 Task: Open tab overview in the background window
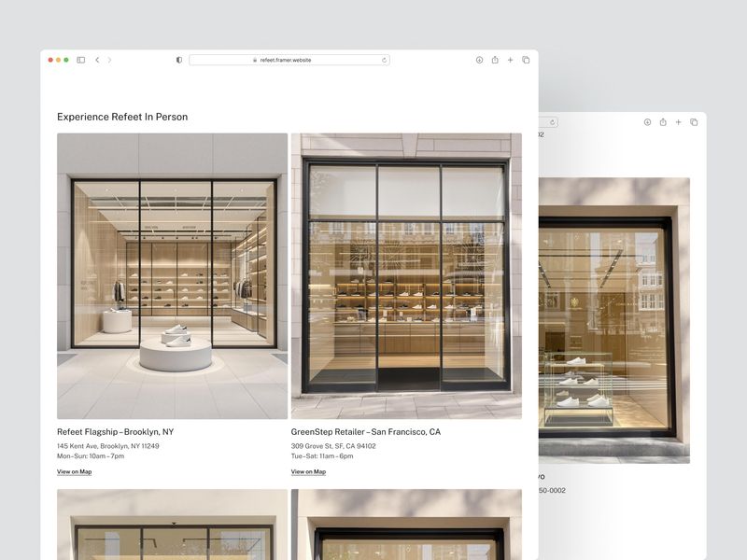(694, 122)
